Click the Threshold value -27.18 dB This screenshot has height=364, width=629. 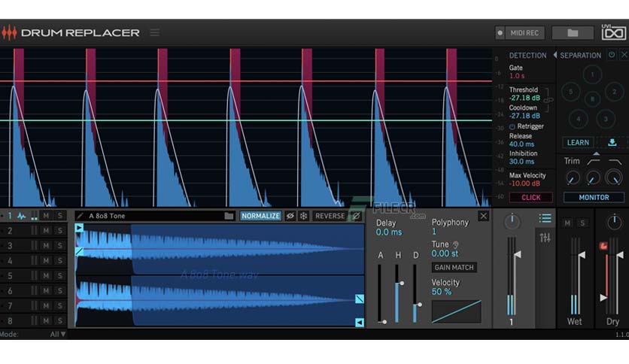pos(524,98)
